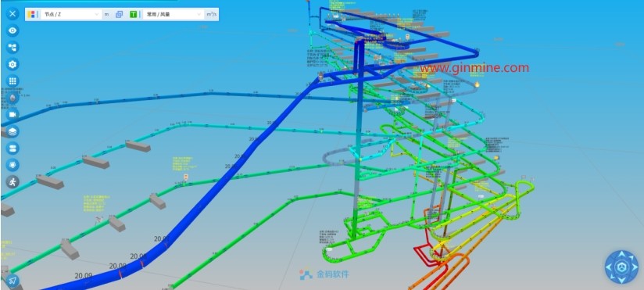The image size is (644, 290).
Task: Open the 节点 / Z dropdown
Action: point(70,14)
